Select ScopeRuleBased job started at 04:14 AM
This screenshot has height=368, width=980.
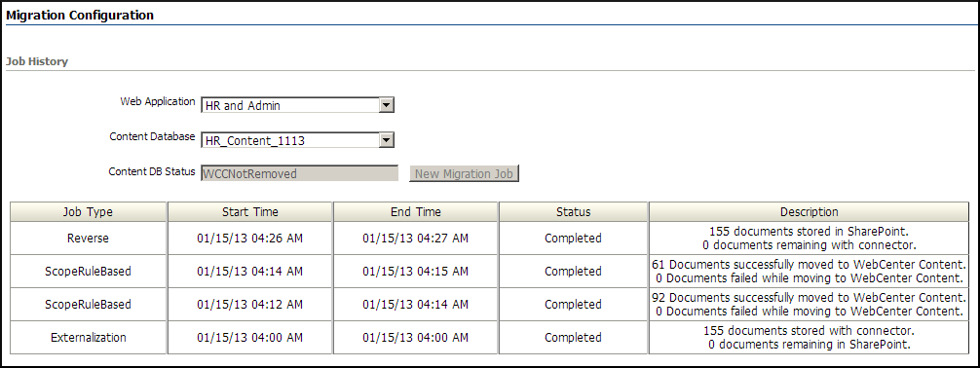pyautogui.click(x=88, y=272)
